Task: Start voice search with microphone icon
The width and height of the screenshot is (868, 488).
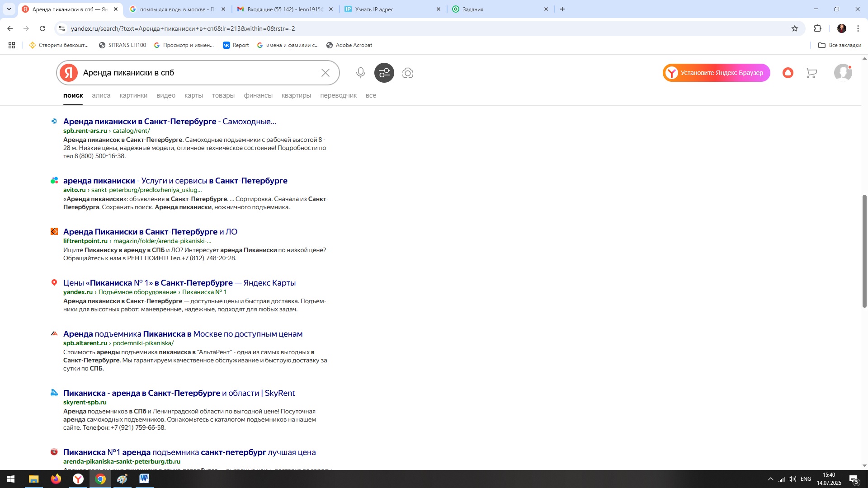Action: 360,73
